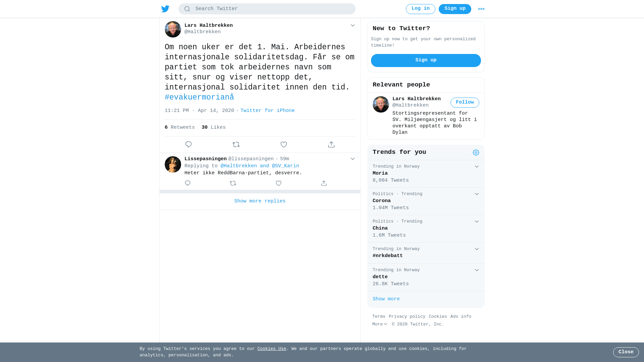Viewport: 644px width, 362px height.
Task: Like Lissepasningen's reply
Action: (278, 183)
